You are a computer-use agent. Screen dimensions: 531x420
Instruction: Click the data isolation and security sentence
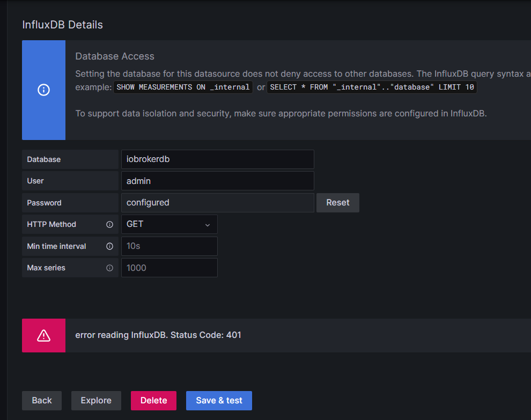281,114
